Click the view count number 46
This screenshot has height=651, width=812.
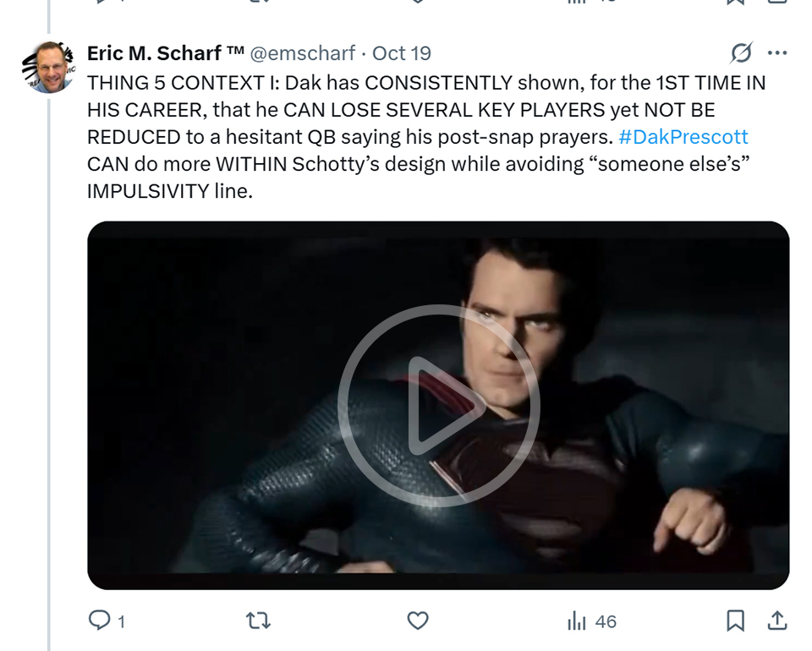(x=606, y=622)
